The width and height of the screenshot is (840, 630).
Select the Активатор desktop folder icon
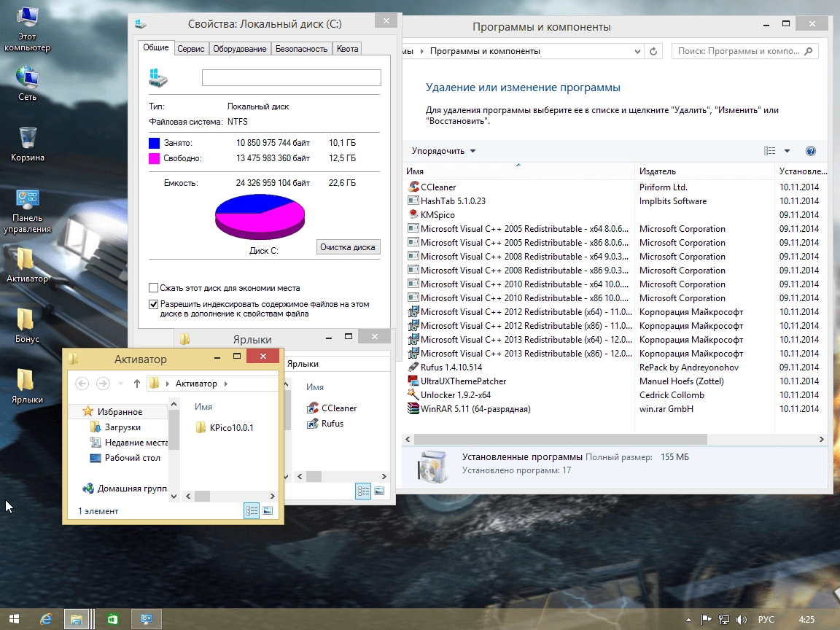pos(27,265)
